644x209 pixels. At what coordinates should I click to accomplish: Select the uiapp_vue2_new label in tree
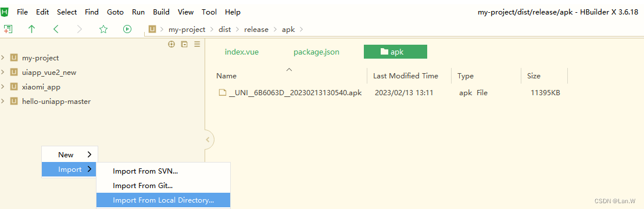[49, 72]
